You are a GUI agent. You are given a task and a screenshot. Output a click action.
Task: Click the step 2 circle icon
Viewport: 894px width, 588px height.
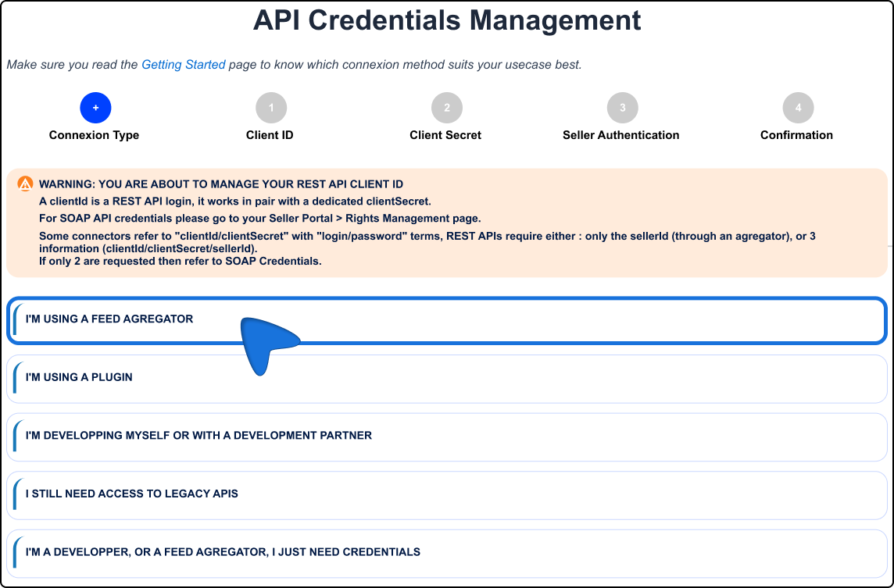[447, 108]
